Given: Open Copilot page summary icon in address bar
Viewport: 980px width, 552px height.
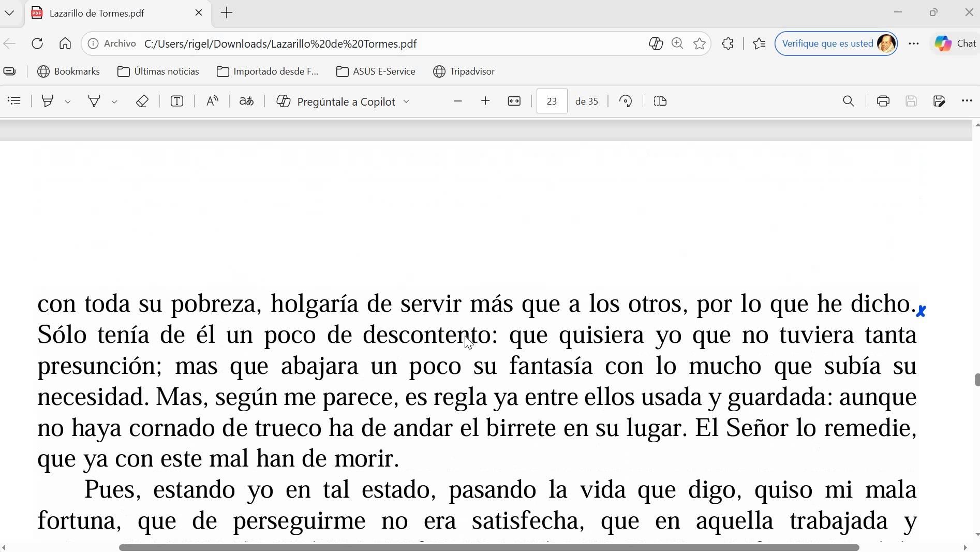Looking at the screenshot, I should click(x=656, y=43).
